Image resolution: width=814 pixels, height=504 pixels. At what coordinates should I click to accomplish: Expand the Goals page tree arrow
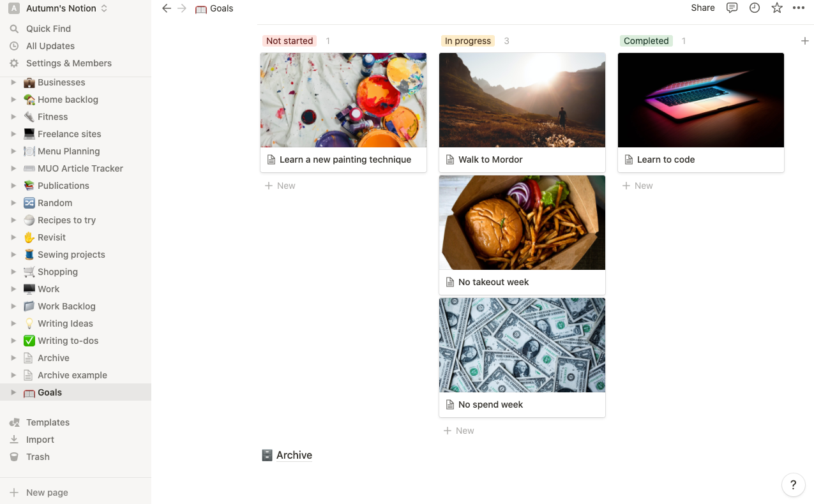13,392
